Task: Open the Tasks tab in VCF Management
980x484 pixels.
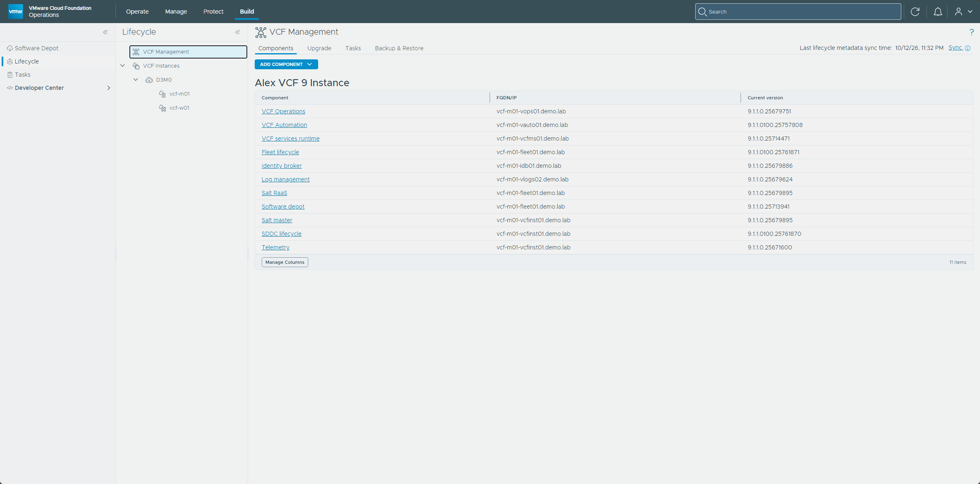Action: [353, 48]
